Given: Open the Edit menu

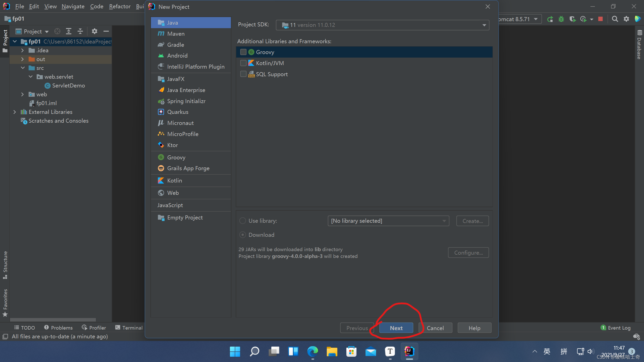Looking at the screenshot, I should (x=34, y=7).
